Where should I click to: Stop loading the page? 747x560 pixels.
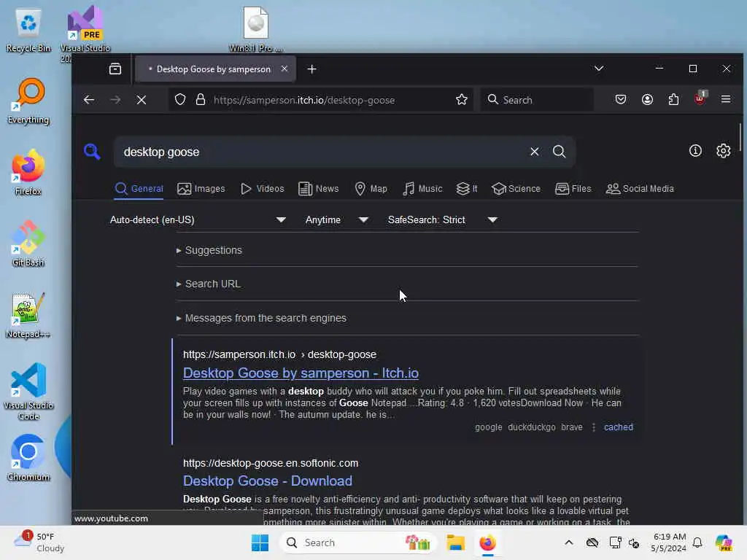(142, 100)
